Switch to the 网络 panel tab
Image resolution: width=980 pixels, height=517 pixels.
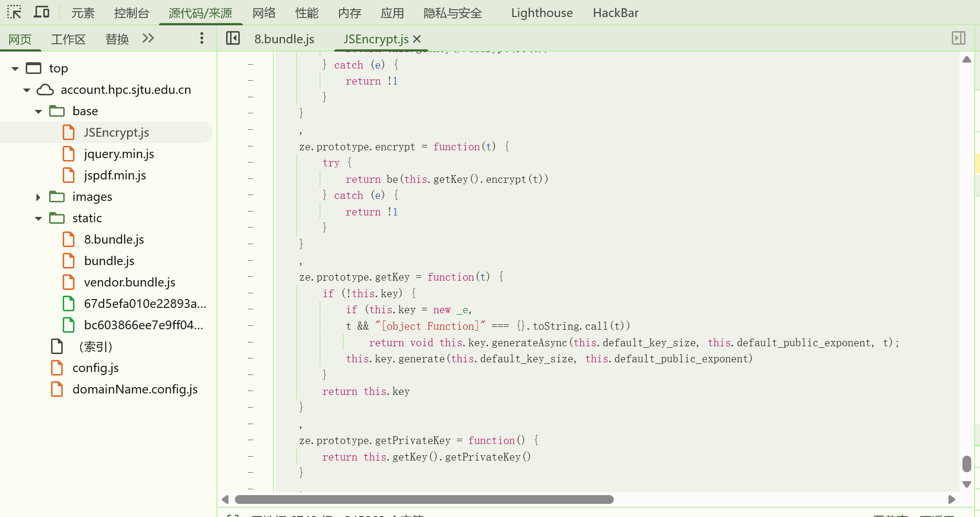[x=264, y=13]
